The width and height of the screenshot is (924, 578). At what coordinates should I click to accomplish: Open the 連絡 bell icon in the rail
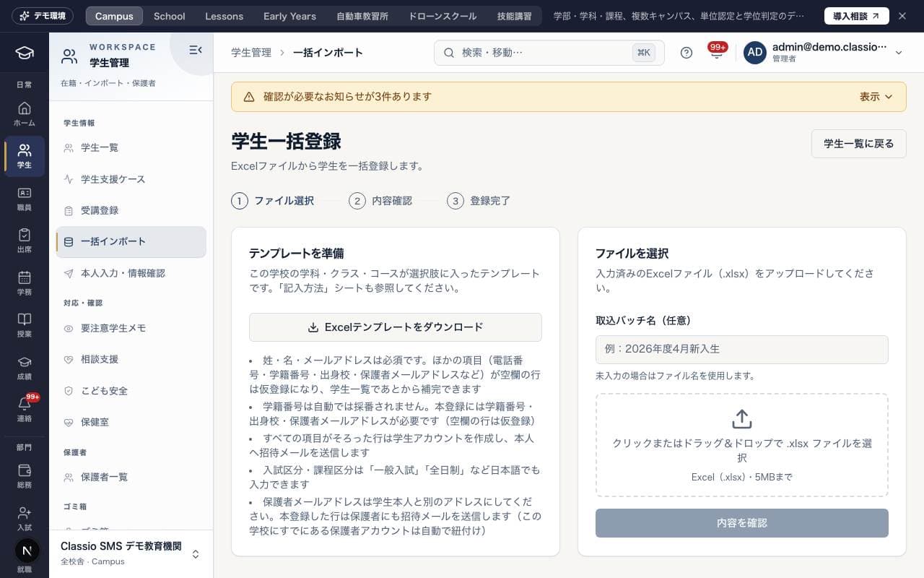point(25,410)
